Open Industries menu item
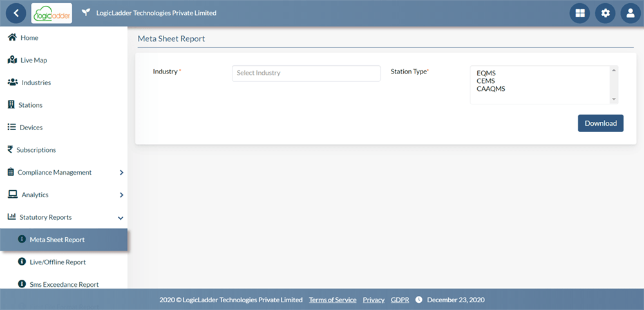Screen dimensions: 644x310 [64, 82]
